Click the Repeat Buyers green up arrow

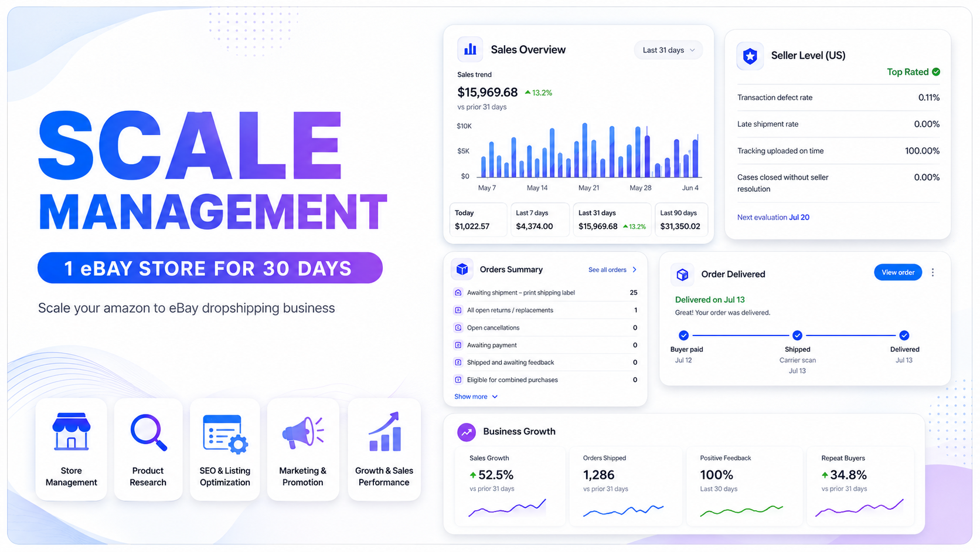coord(825,475)
